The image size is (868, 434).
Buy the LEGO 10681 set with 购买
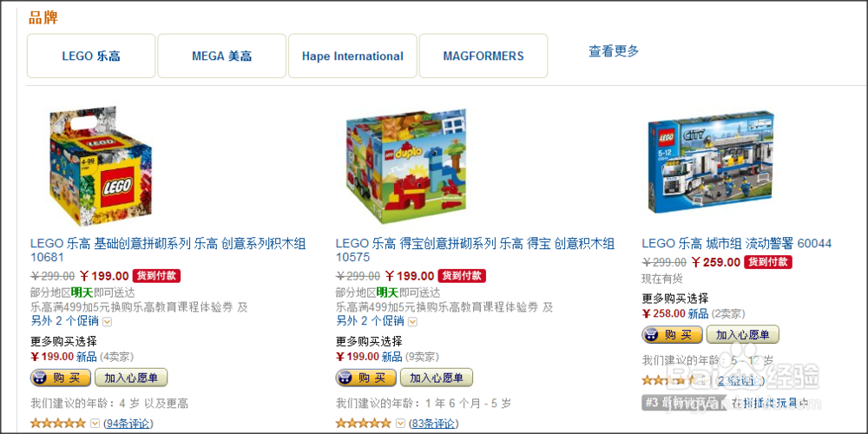pos(61,378)
